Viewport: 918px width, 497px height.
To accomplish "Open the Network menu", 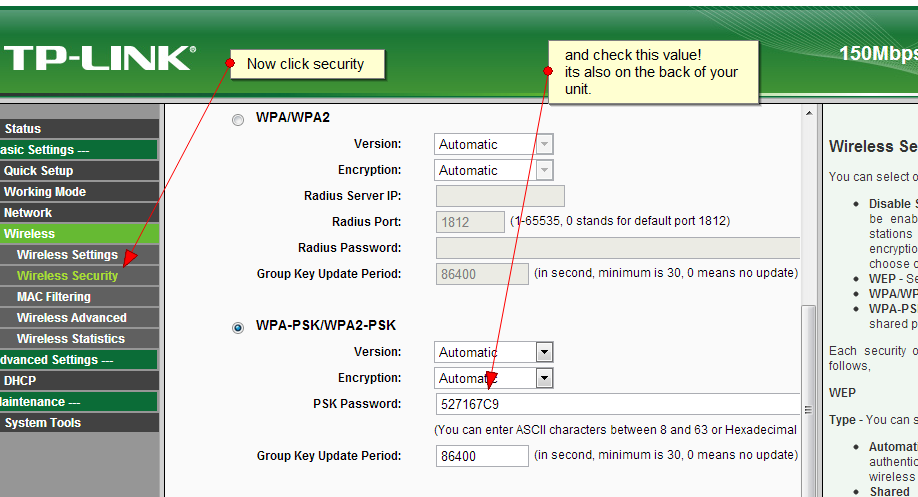I will (x=79, y=213).
